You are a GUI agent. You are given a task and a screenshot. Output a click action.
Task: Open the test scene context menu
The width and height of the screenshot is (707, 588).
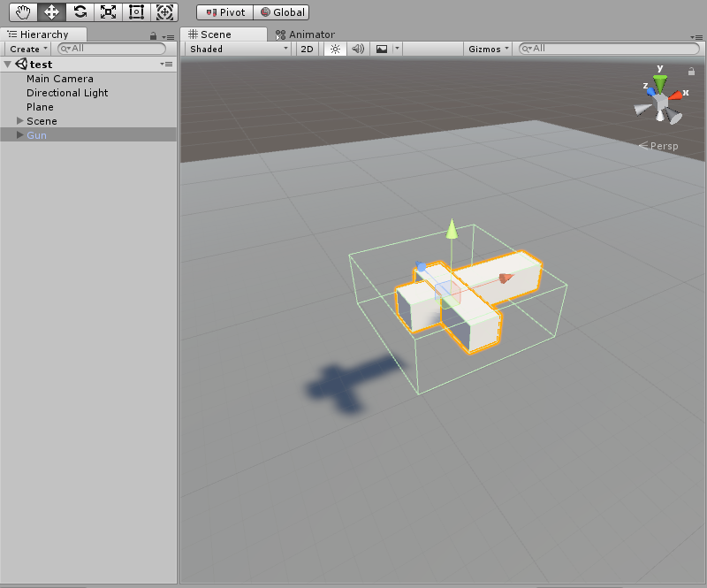[x=166, y=64]
